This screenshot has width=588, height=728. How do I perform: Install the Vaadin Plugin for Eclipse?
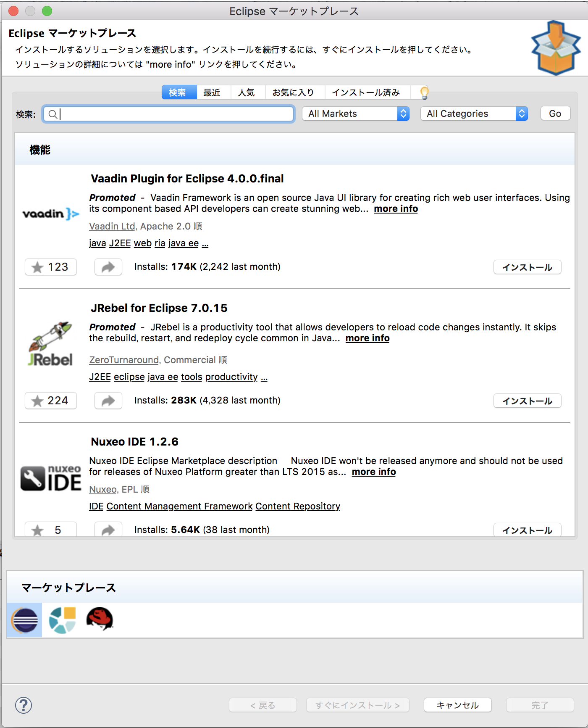tap(527, 267)
